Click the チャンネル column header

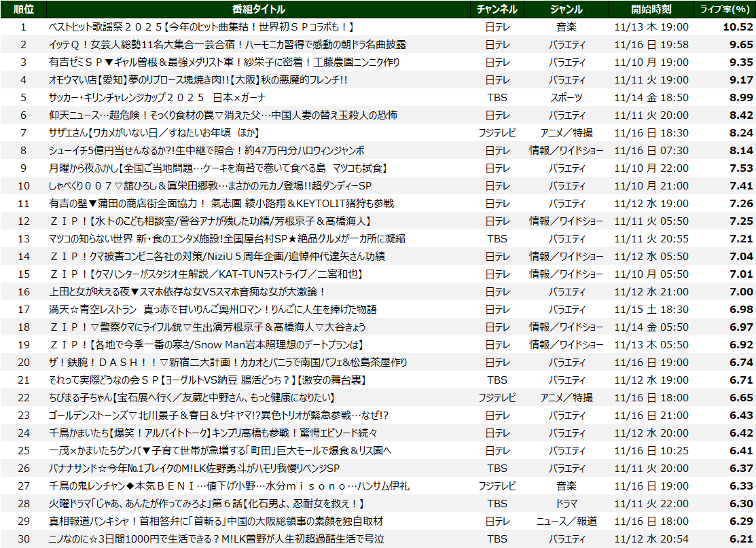point(497,9)
